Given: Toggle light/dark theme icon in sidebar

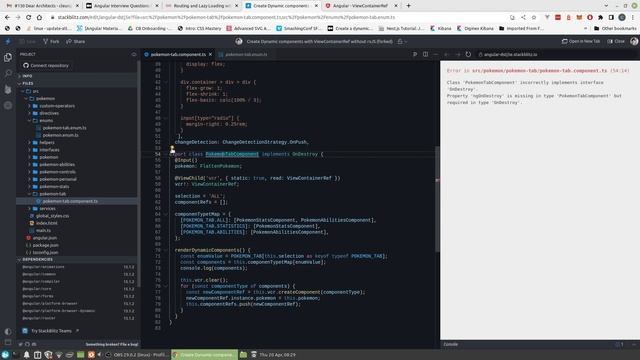Looking at the screenshot, I should pos(8,331).
